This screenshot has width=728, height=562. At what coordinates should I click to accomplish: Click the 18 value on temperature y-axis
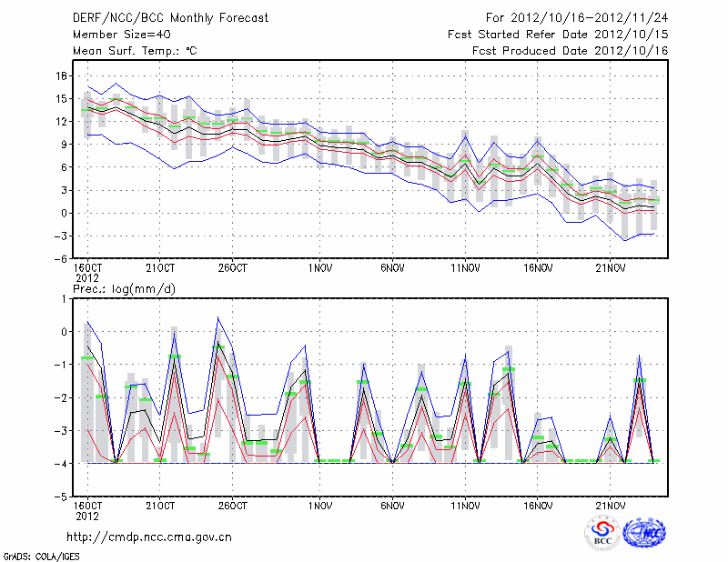(x=61, y=75)
